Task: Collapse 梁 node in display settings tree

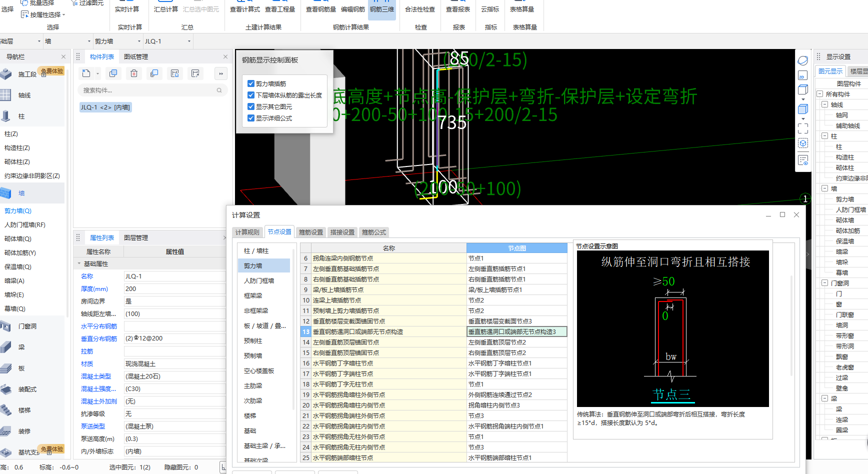Action: [x=824, y=398]
